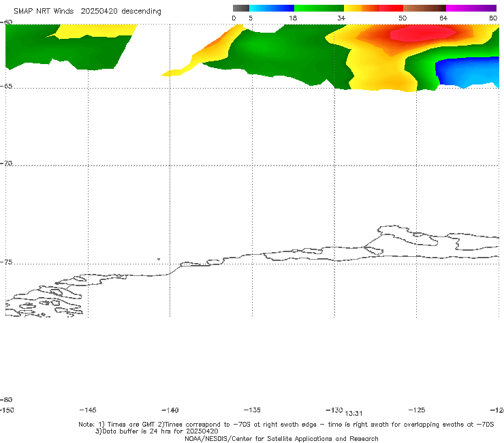This screenshot has width=504, height=443.
Task: Click the swath time label '13:31'
Action: 354,414
